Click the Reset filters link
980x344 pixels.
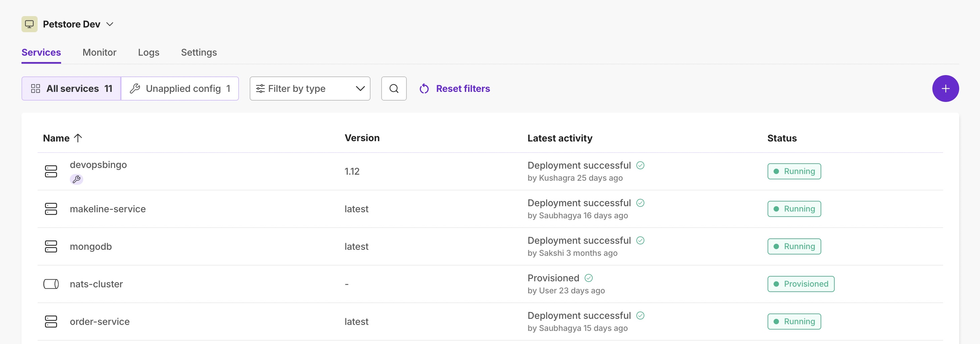click(463, 89)
